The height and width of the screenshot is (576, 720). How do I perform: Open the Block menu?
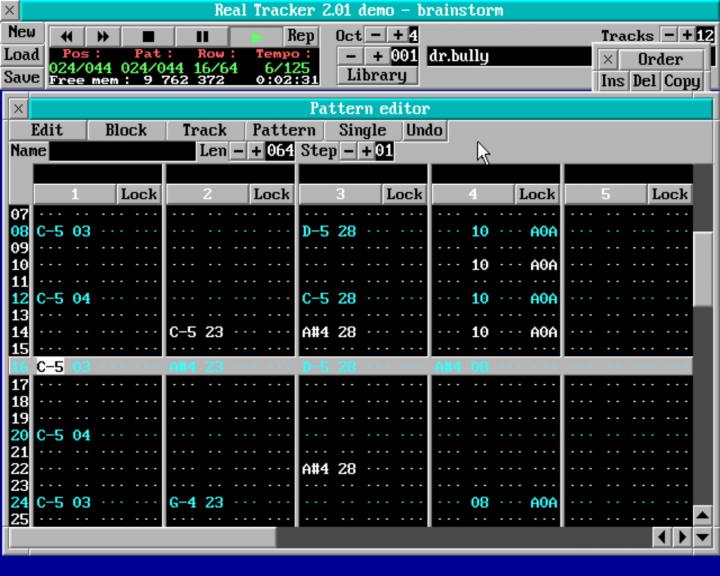point(126,130)
